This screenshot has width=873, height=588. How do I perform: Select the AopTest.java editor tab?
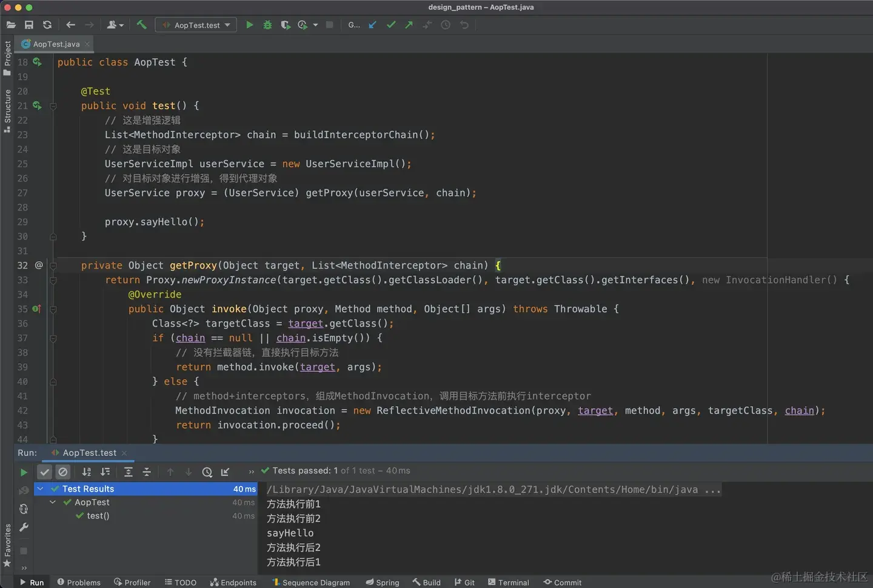[x=56, y=44]
